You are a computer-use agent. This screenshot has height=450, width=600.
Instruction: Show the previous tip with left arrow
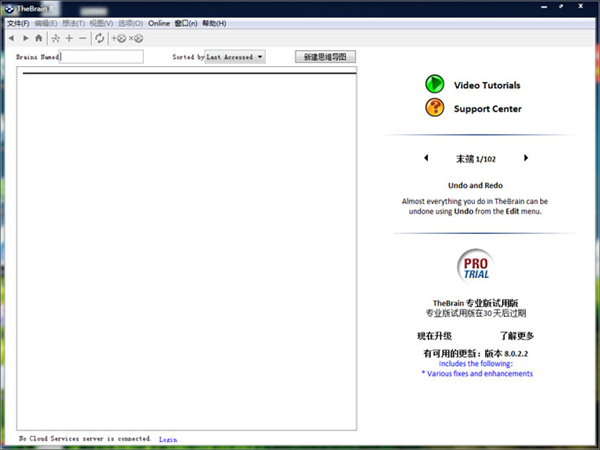point(425,158)
